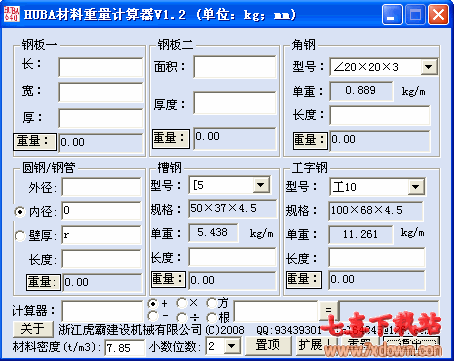Viewport: 454px width, 361px height.
Task: Click the HUBA app icon in title bar
Action: [12, 14]
